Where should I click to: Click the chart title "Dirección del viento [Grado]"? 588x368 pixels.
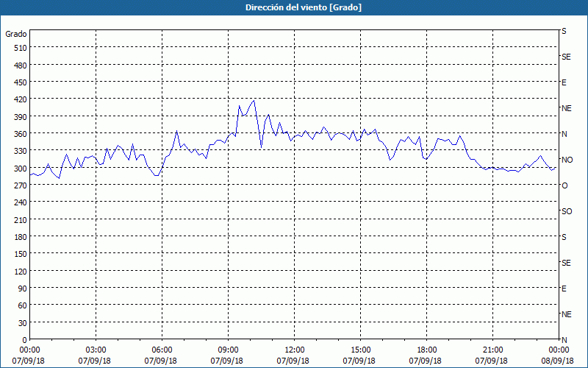pos(304,7)
